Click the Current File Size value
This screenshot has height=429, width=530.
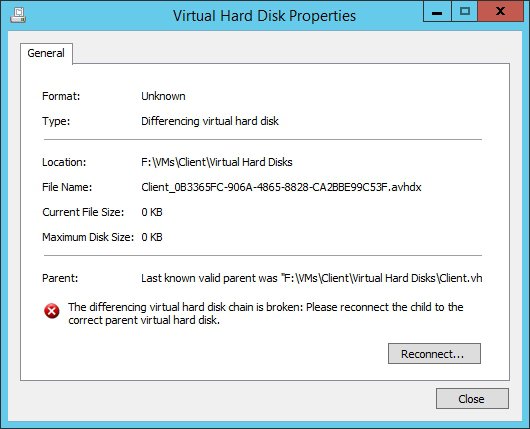152,212
